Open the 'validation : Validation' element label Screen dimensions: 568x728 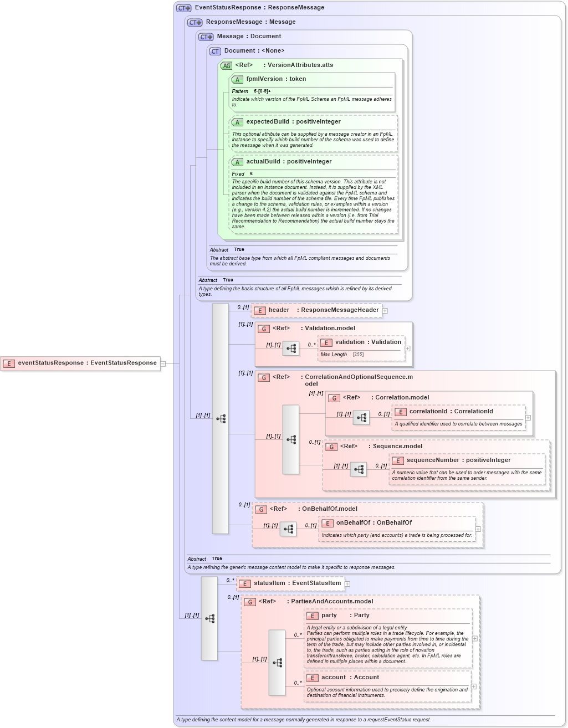pyautogui.click(x=368, y=342)
